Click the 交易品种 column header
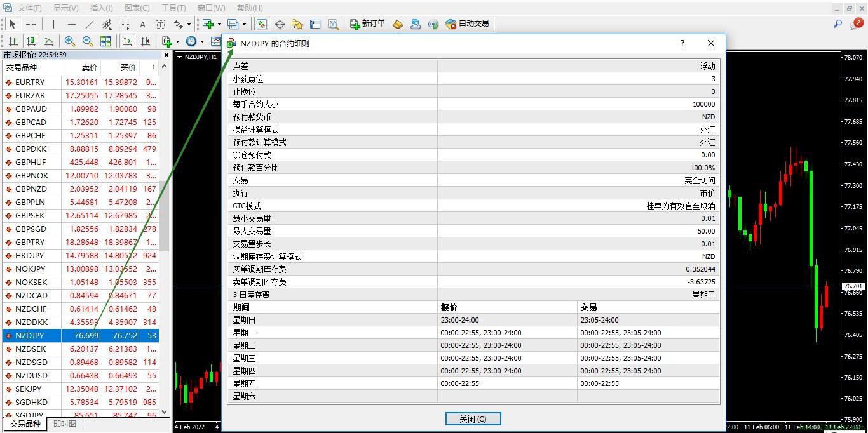868x433 pixels. [x=32, y=68]
